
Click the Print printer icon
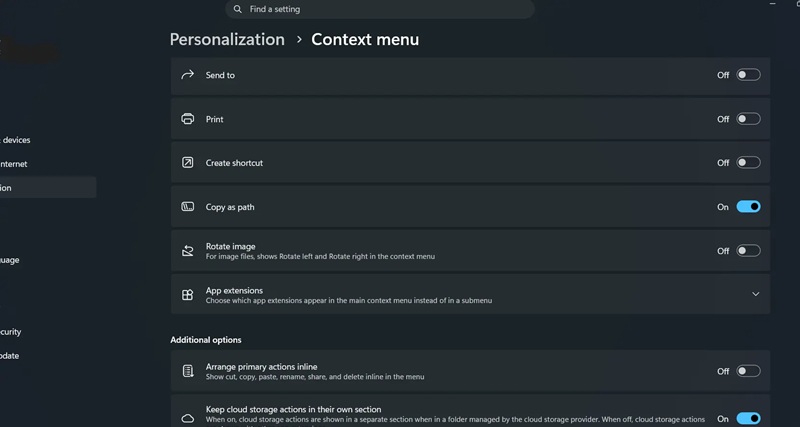(x=188, y=119)
